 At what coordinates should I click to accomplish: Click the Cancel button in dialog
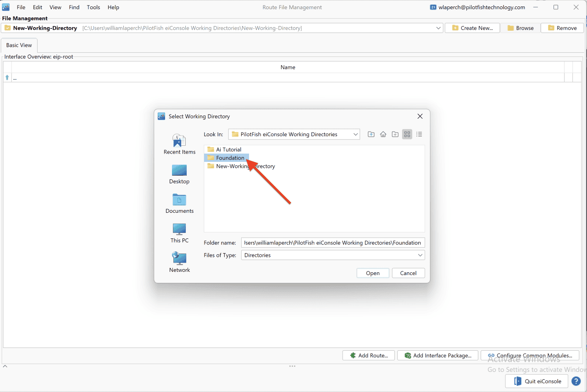click(408, 273)
